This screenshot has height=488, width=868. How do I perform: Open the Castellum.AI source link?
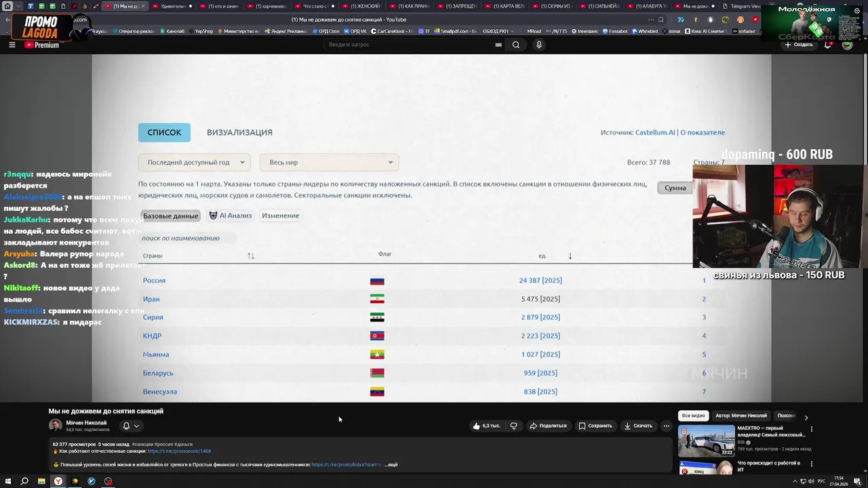[x=655, y=132]
